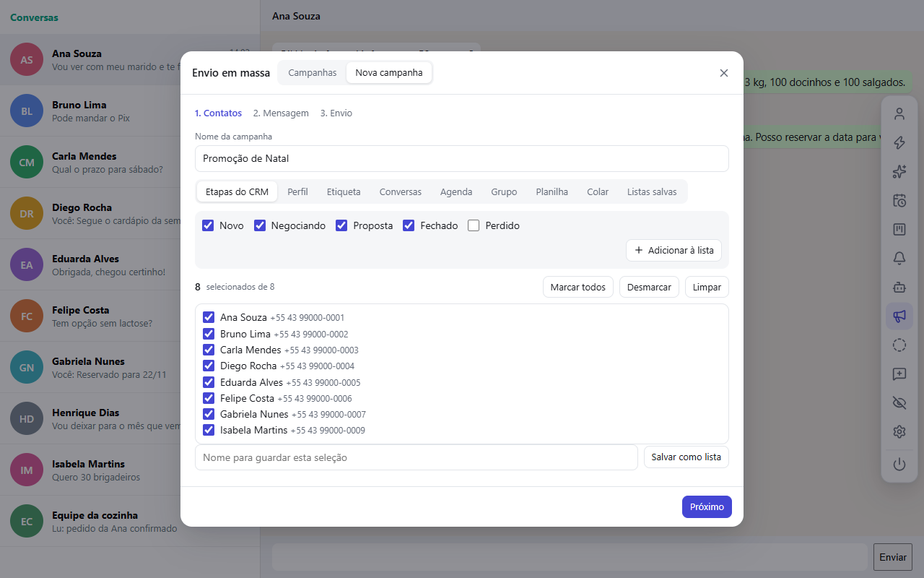Open the Etiqueta filter tab
This screenshot has height=578, width=924.
pos(344,191)
